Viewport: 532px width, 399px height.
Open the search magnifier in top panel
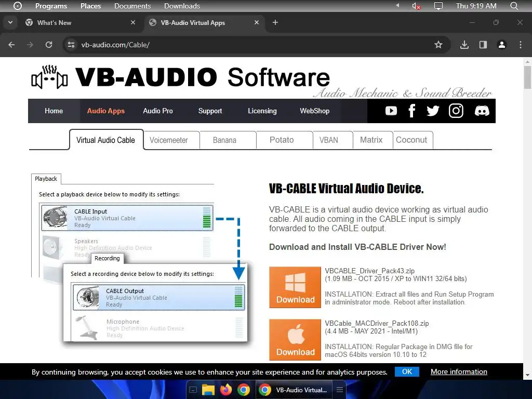pyautogui.click(x=514, y=6)
